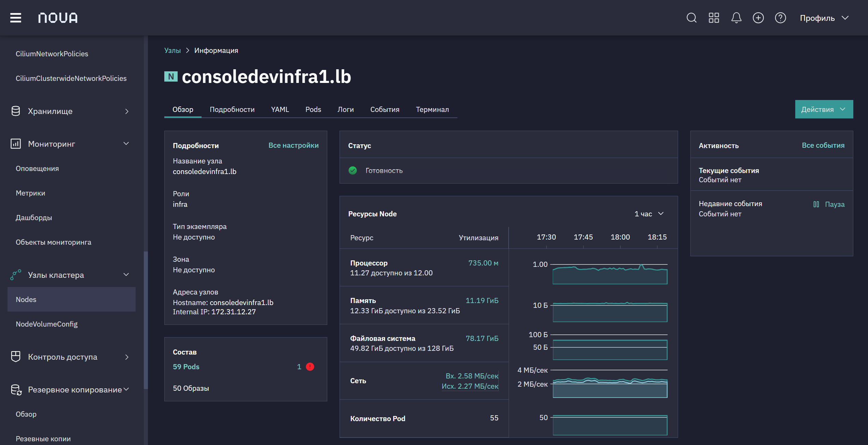This screenshot has height=445, width=868.
Task: Click the red pod error indicator
Action: [x=310, y=367]
